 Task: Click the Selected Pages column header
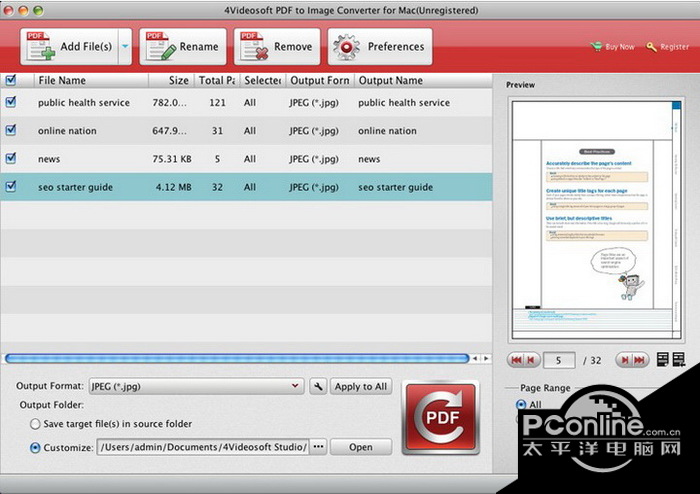point(263,80)
